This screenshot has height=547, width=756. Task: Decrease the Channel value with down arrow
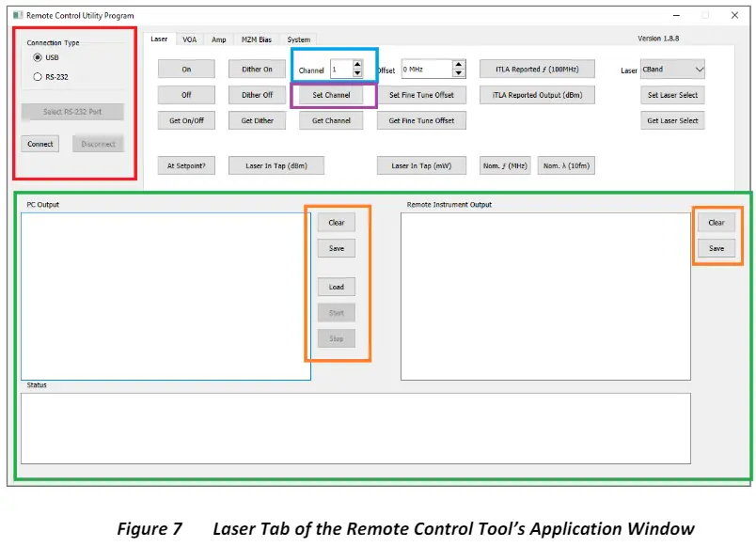click(357, 73)
